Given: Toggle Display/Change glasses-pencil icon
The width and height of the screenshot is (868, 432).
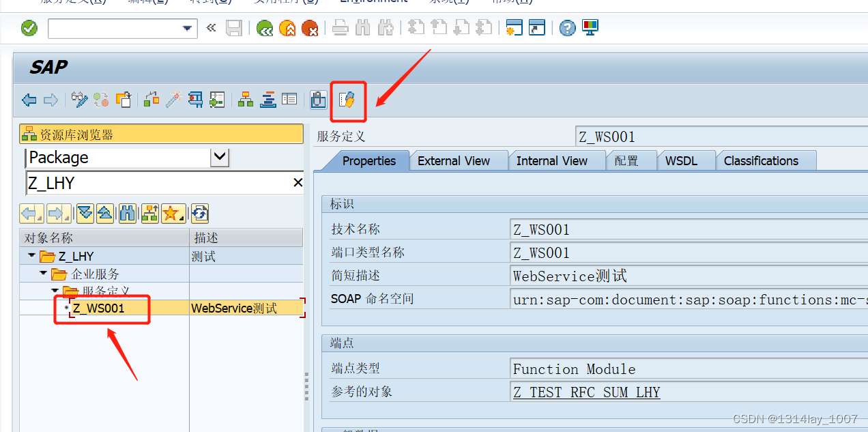Looking at the screenshot, I should click(80, 100).
